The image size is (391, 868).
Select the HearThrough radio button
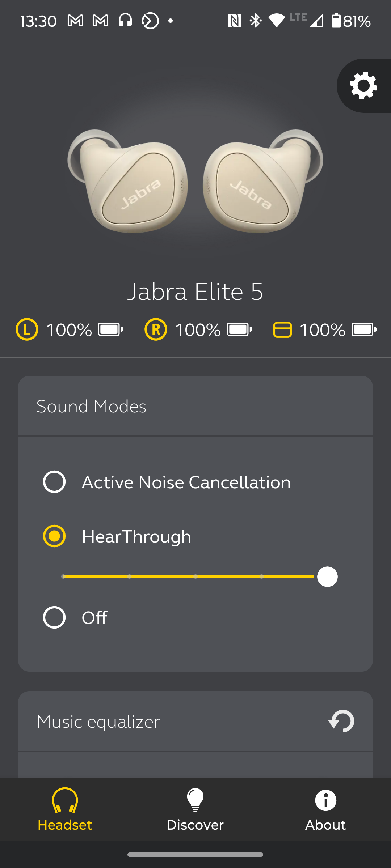tap(54, 536)
